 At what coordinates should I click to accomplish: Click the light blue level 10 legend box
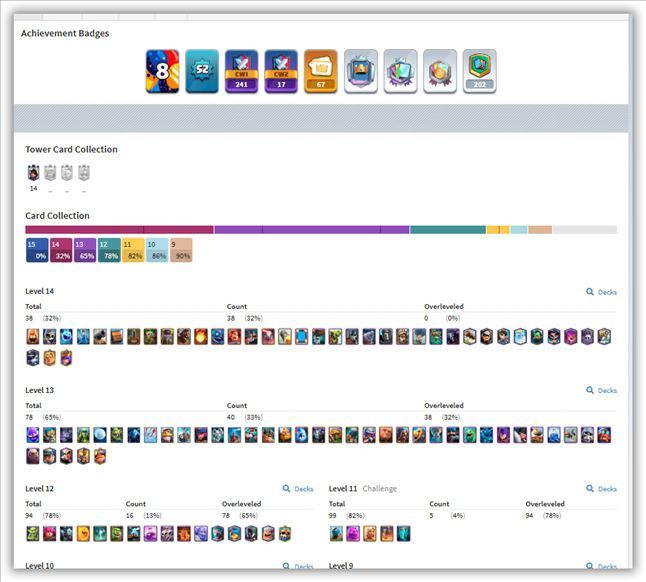(x=157, y=250)
